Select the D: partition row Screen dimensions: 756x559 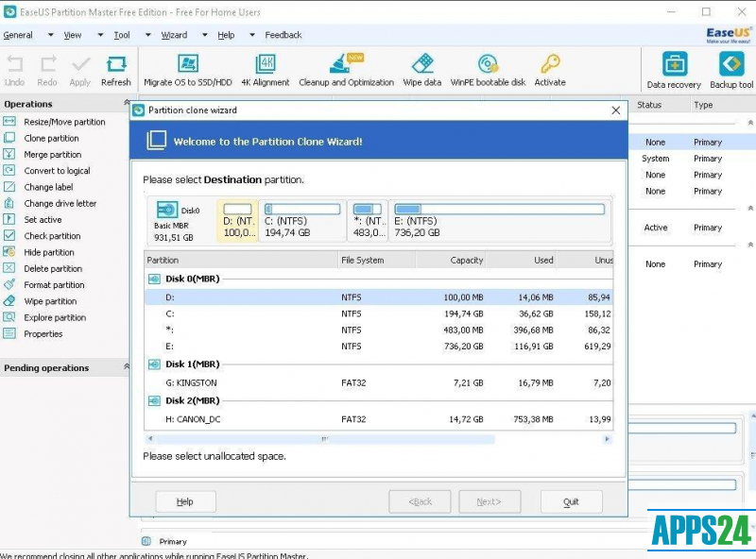[379, 297]
